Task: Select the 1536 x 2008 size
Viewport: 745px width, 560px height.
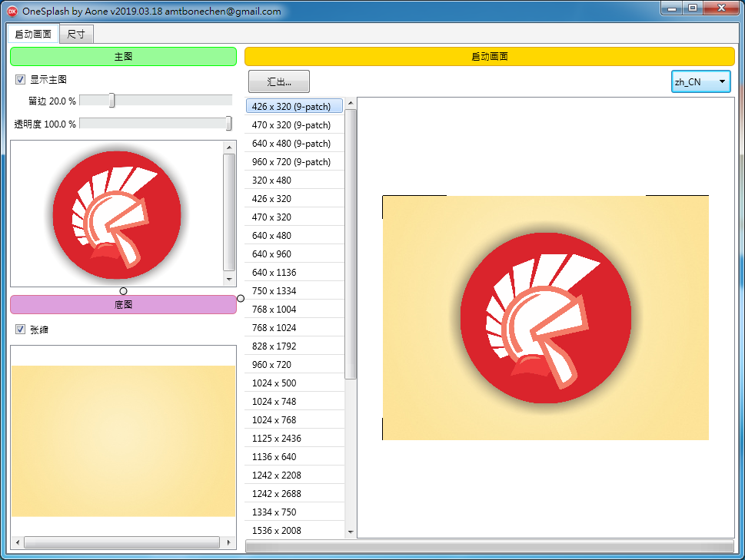Action: coord(294,531)
